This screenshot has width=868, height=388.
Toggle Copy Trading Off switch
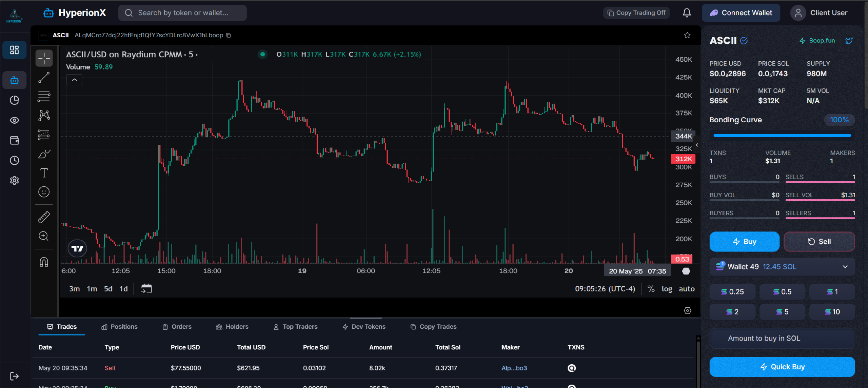[x=636, y=13]
